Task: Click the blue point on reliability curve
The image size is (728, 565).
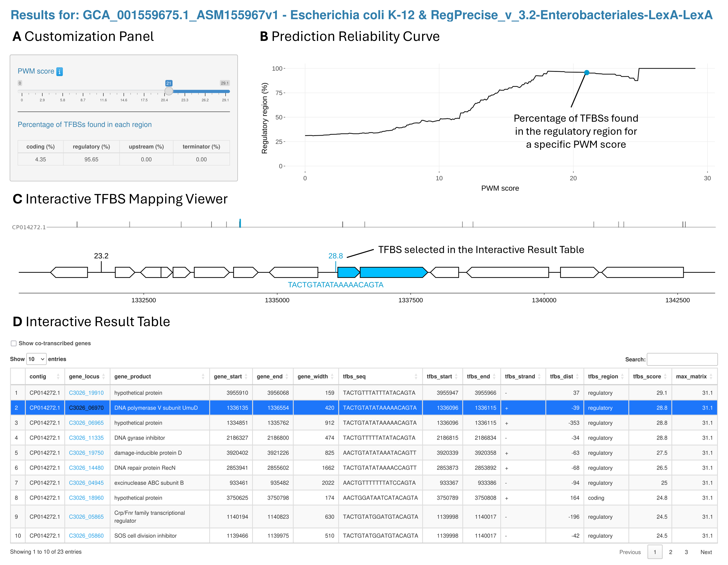Action: [587, 72]
